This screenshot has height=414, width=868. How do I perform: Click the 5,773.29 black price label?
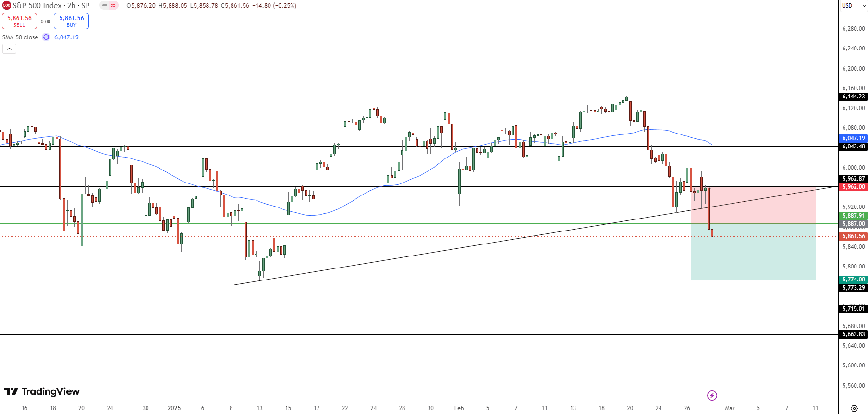(854, 288)
